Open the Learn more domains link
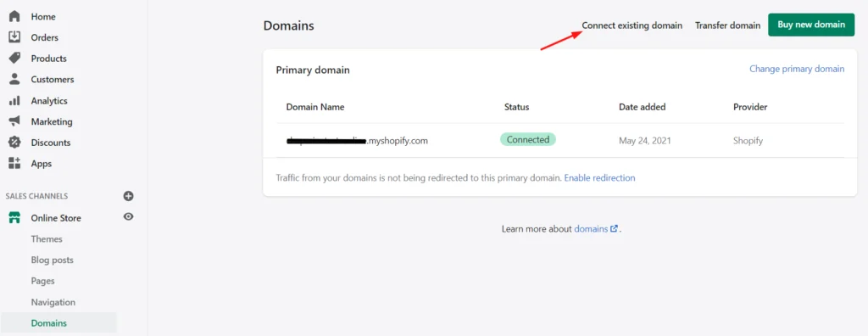The width and height of the screenshot is (868, 336). (x=591, y=228)
